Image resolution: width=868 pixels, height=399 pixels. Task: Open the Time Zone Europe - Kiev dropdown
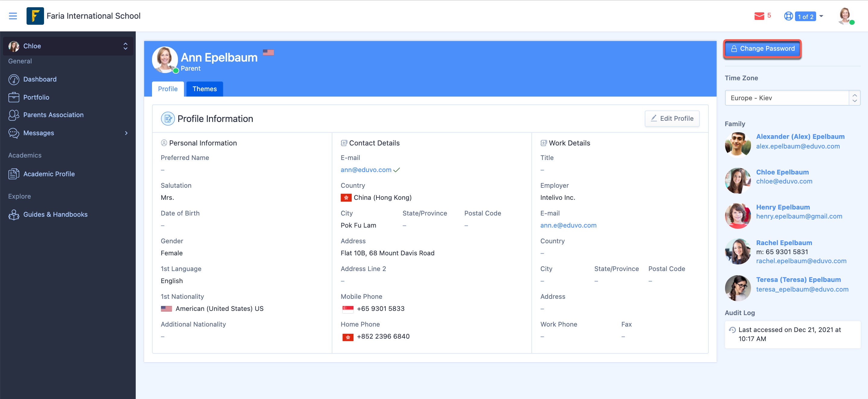793,98
